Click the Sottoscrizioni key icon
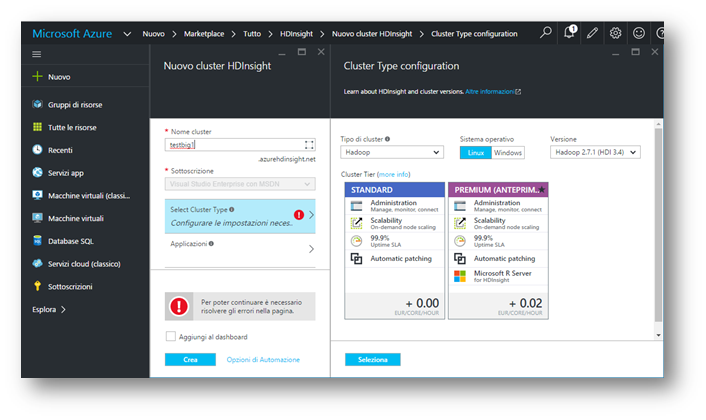Viewport: 706px width, 420px height. (37, 286)
